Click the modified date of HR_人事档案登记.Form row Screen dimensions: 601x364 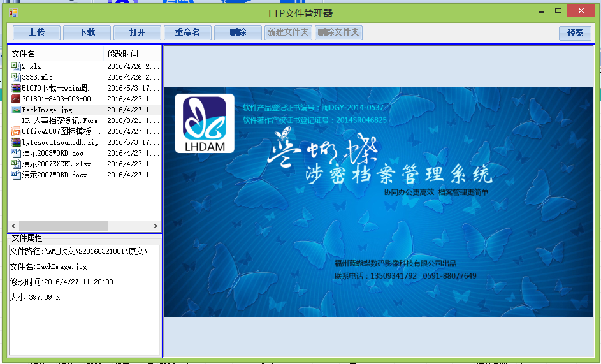pos(133,120)
